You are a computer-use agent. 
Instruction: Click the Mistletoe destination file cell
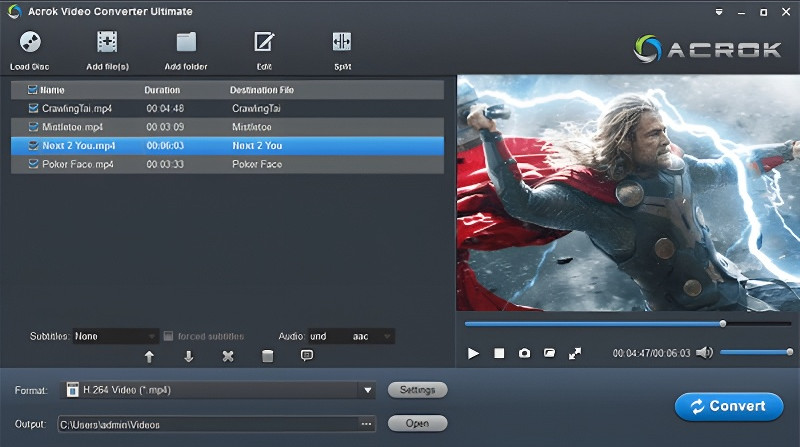(252, 127)
